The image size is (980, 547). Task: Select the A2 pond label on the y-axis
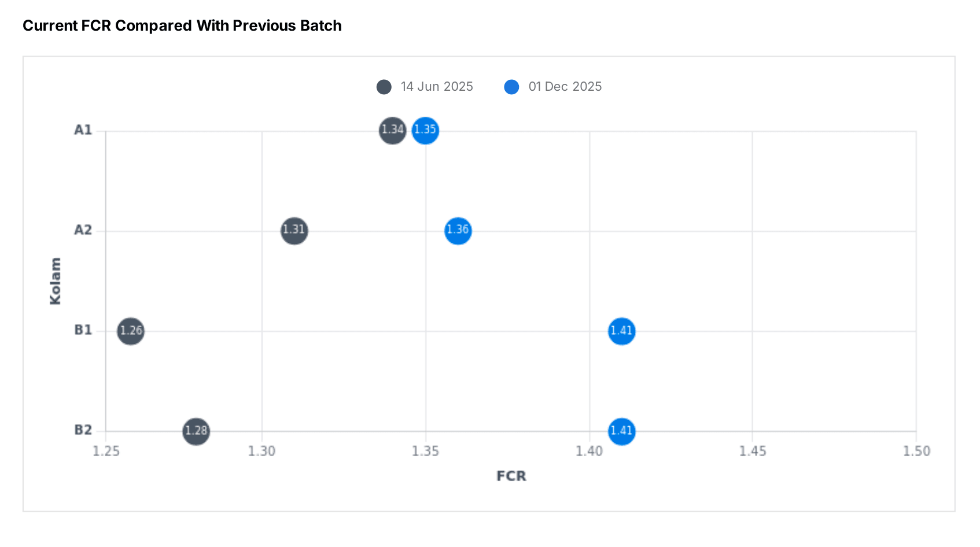coord(83,230)
